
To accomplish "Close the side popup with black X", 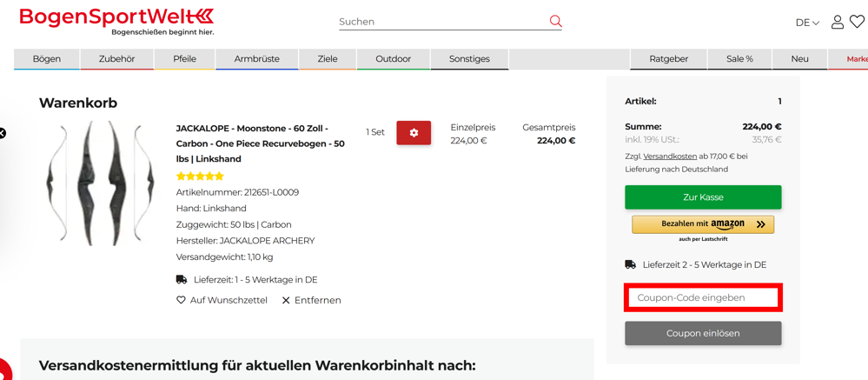I will 3,133.
